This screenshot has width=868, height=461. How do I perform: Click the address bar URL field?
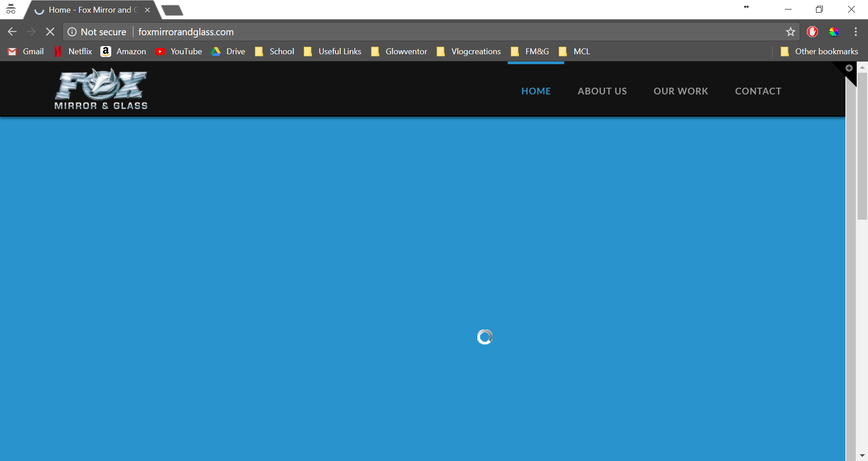click(407, 32)
